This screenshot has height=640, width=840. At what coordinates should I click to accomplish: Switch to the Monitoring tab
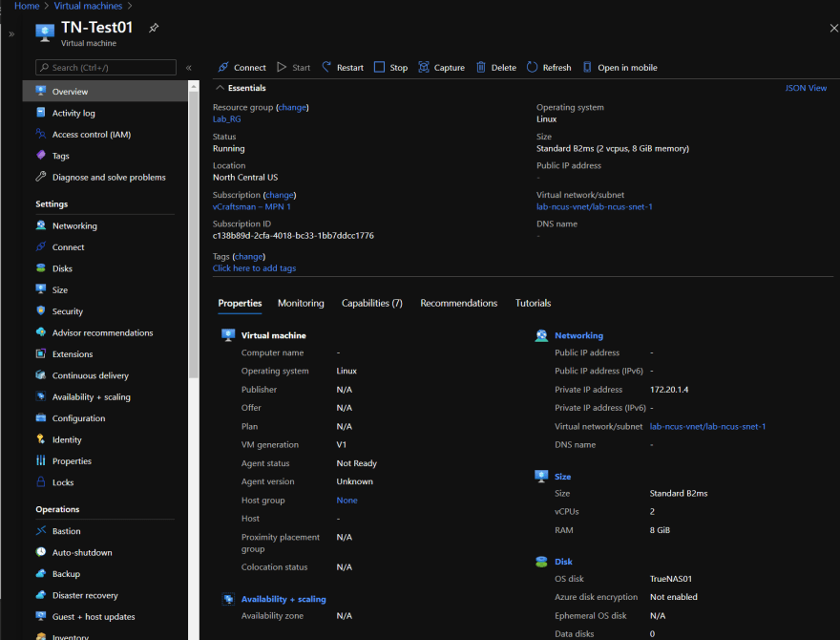[x=301, y=304]
